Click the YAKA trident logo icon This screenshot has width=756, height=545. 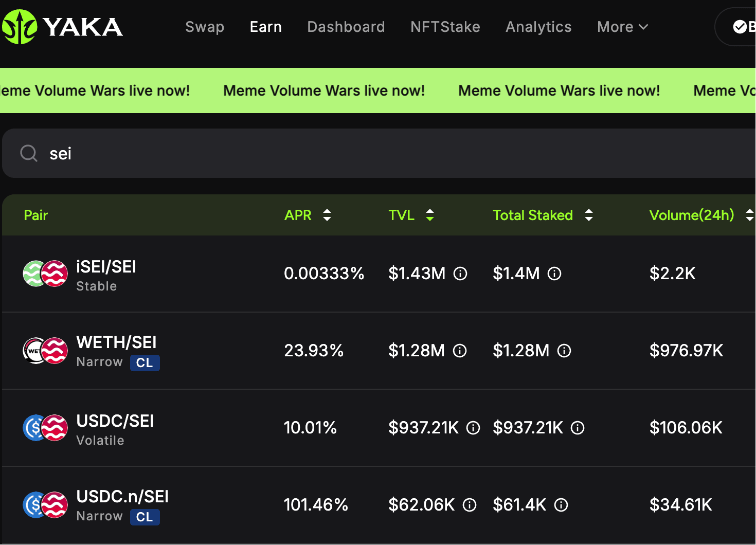[x=19, y=27]
